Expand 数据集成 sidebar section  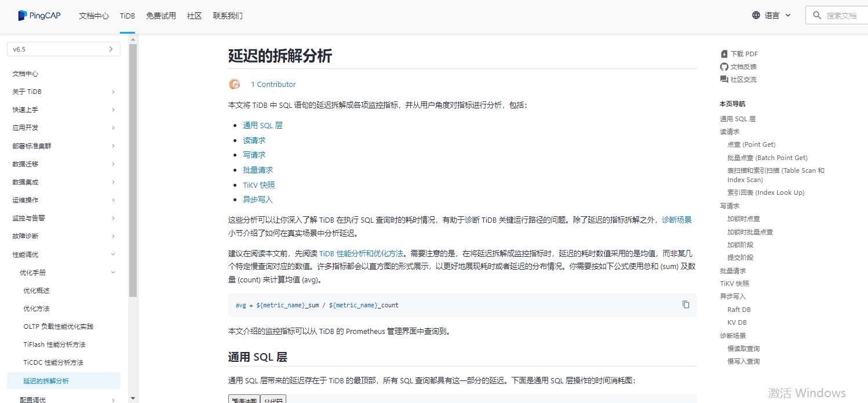[x=113, y=182]
